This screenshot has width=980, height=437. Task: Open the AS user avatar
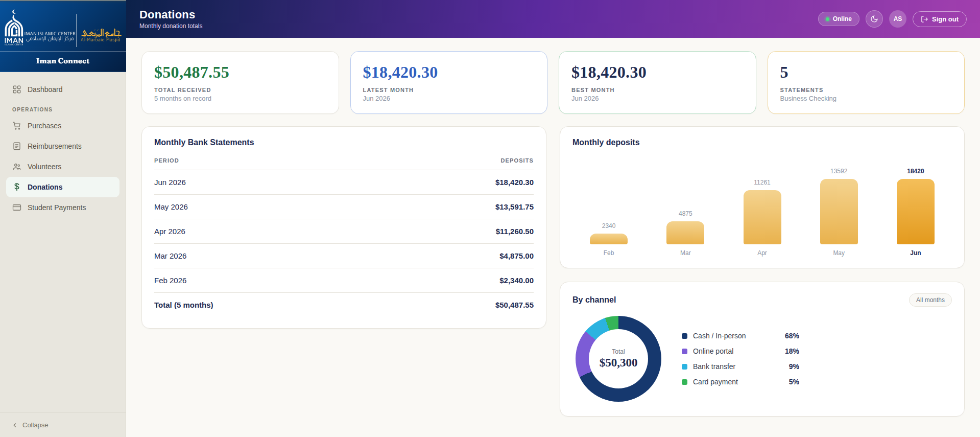pos(898,19)
